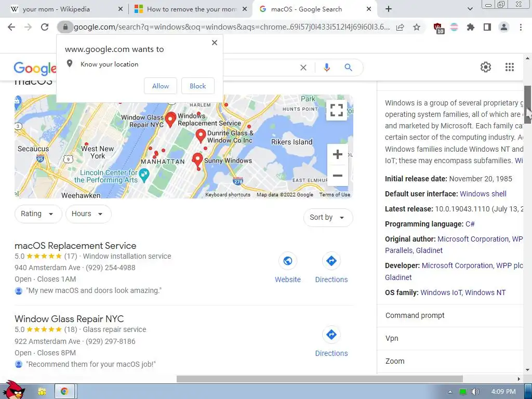Bookmark this page with the star
This screenshot has height=399, width=532.
pos(417,27)
